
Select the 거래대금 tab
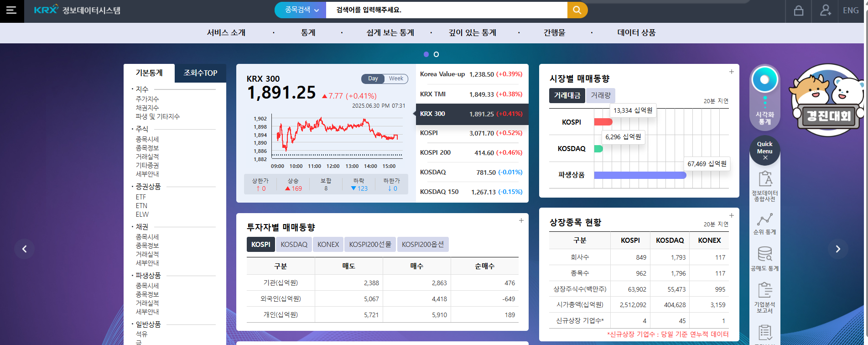(x=567, y=95)
